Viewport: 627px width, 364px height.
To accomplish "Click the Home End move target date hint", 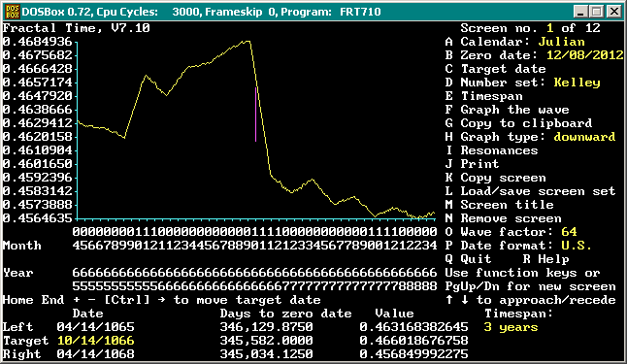I will tap(161, 300).
